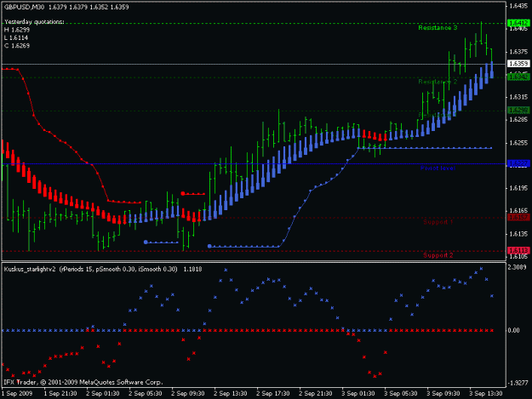Click the Kuskus_starlightv2 indicator label
The image size is (532, 399).
[103, 269]
